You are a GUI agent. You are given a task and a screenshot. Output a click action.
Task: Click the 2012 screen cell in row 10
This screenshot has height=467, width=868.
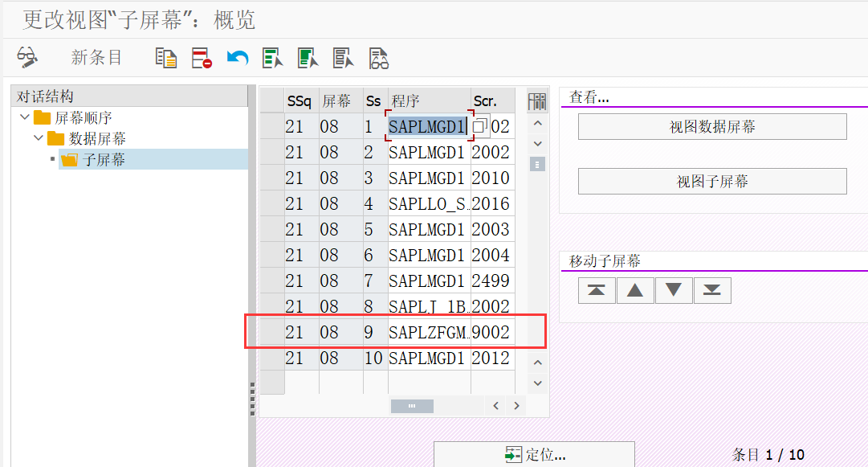click(492, 358)
